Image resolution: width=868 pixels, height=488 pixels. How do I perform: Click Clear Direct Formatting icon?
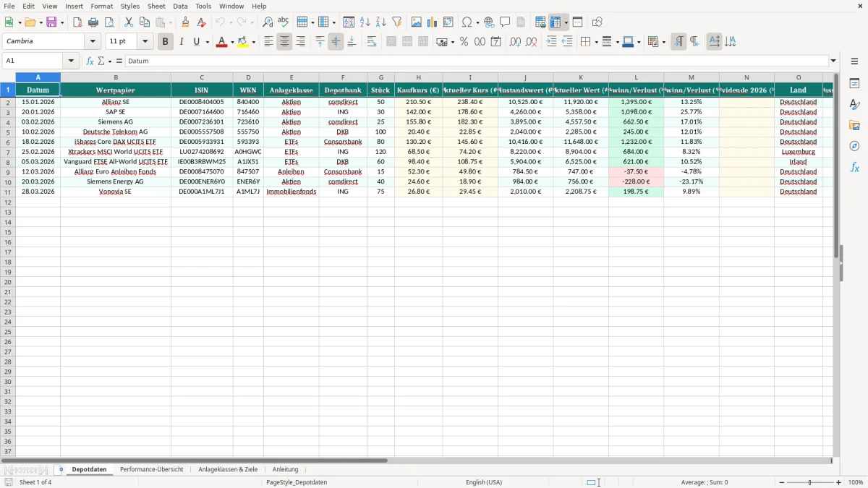point(202,22)
